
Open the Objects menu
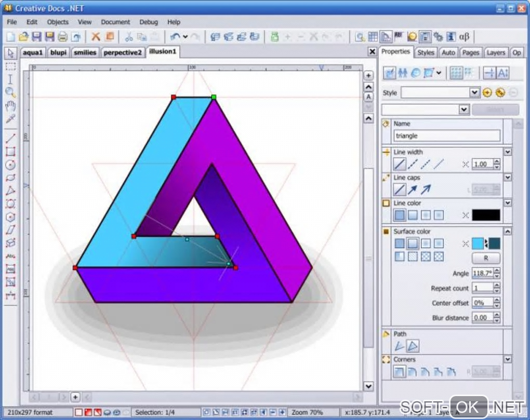tap(58, 22)
